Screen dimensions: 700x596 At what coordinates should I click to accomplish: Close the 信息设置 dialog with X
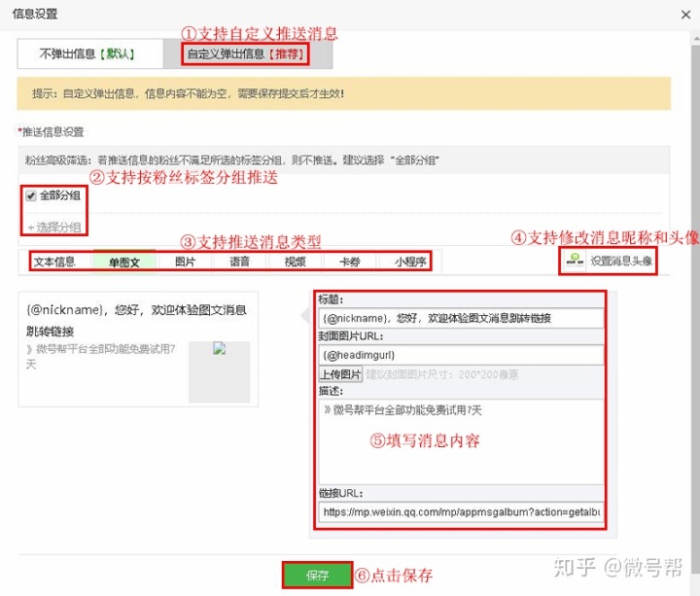(x=685, y=15)
